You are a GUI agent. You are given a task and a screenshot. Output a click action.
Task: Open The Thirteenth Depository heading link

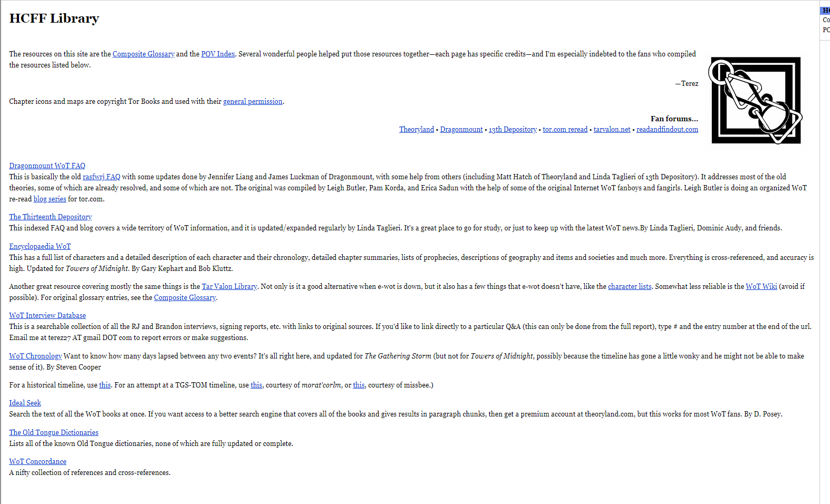click(50, 217)
